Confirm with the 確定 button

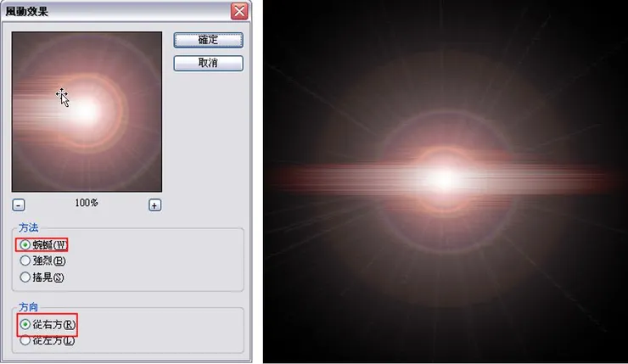(208, 40)
